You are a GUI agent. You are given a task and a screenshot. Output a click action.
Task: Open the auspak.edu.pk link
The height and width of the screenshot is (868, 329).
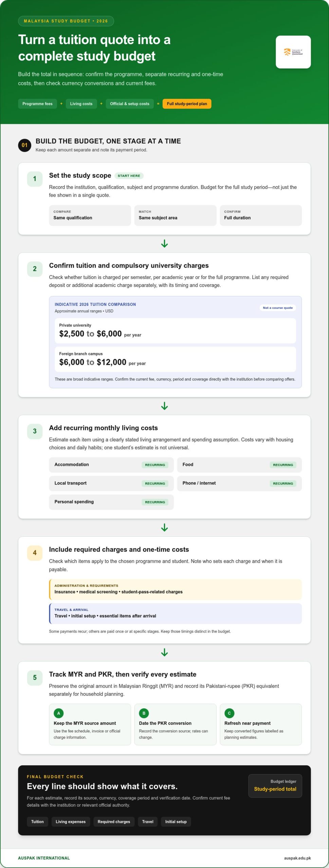297,858
